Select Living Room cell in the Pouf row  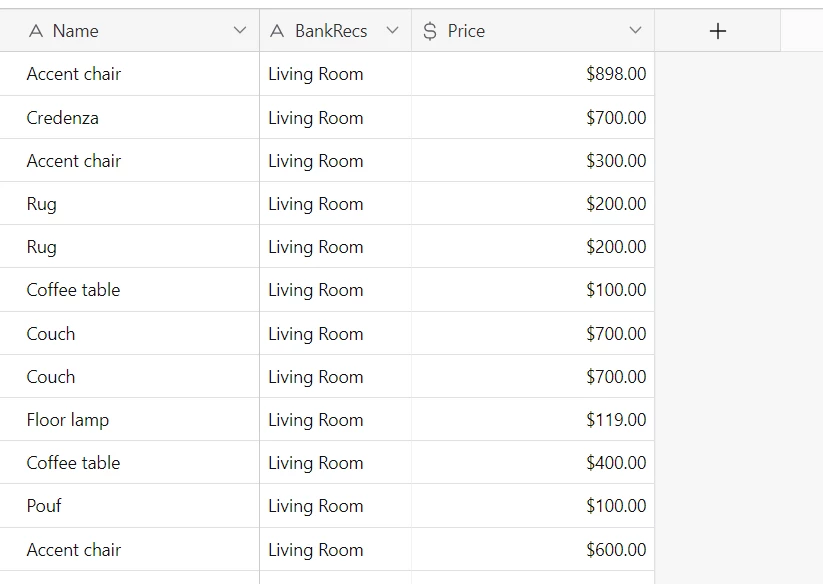coord(335,506)
